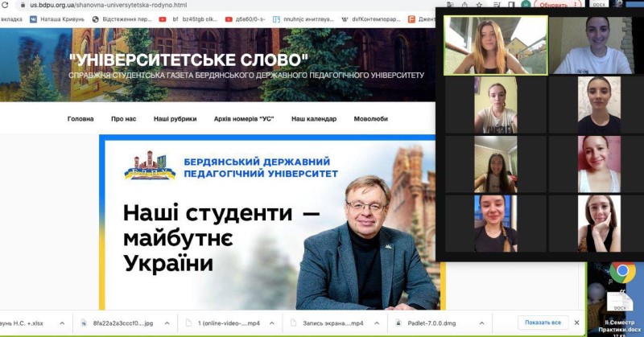Click the Показать все downloads button
The width and height of the screenshot is (644, 337).
click(543, 323)
